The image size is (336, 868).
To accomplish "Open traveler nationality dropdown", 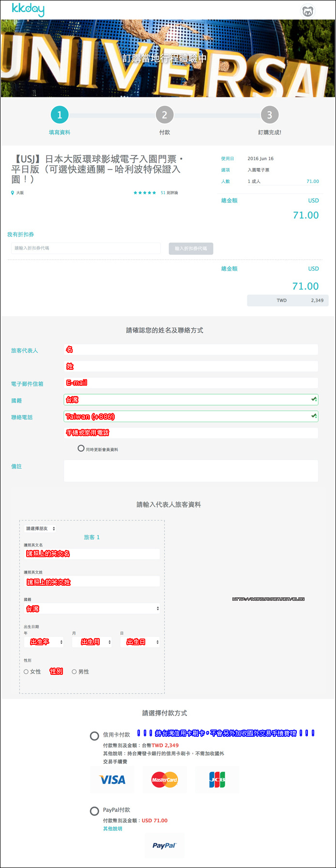I will 92,609.
